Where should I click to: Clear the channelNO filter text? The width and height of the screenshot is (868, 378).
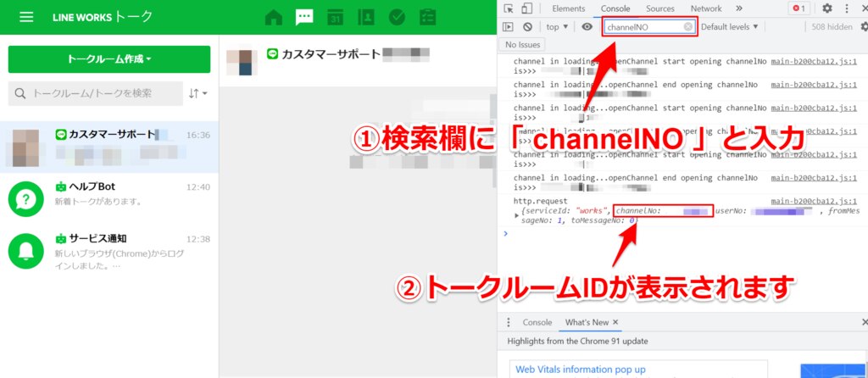tap(688, 26)
